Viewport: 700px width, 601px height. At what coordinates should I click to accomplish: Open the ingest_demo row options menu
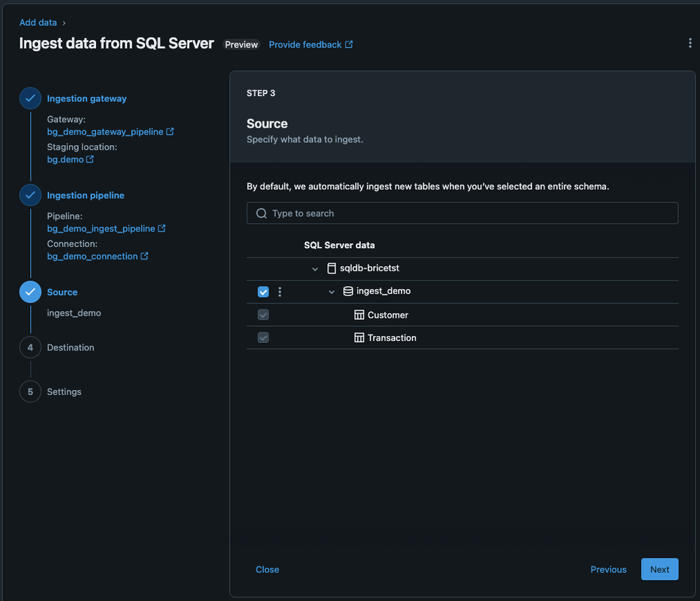pos(280,292)
